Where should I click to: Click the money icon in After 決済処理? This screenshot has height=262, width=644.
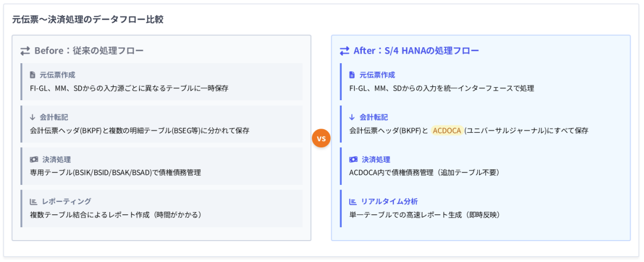353,159
